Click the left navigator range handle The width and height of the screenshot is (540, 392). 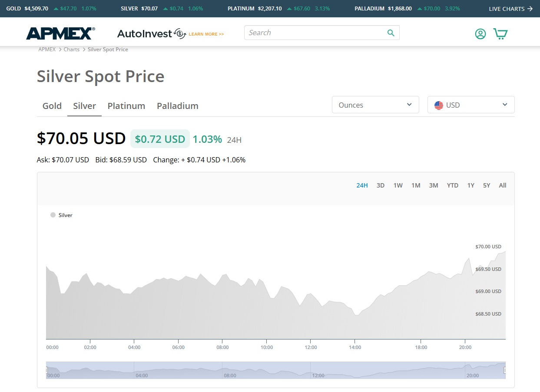46,370
